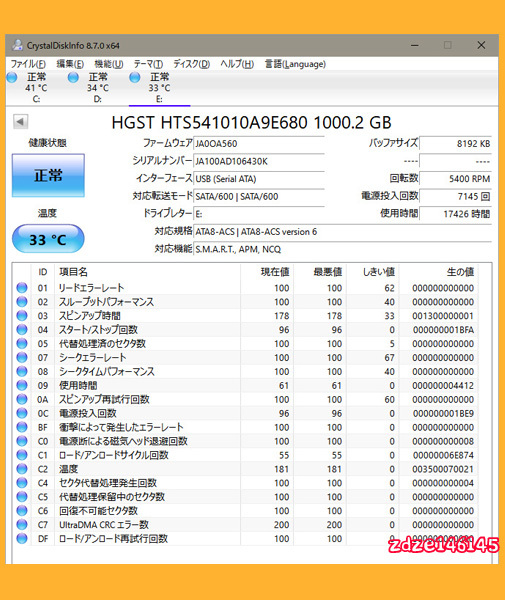Screen dimensions: 505x600
Task: Open the 機能(U) menu
Action: point(109,64)
